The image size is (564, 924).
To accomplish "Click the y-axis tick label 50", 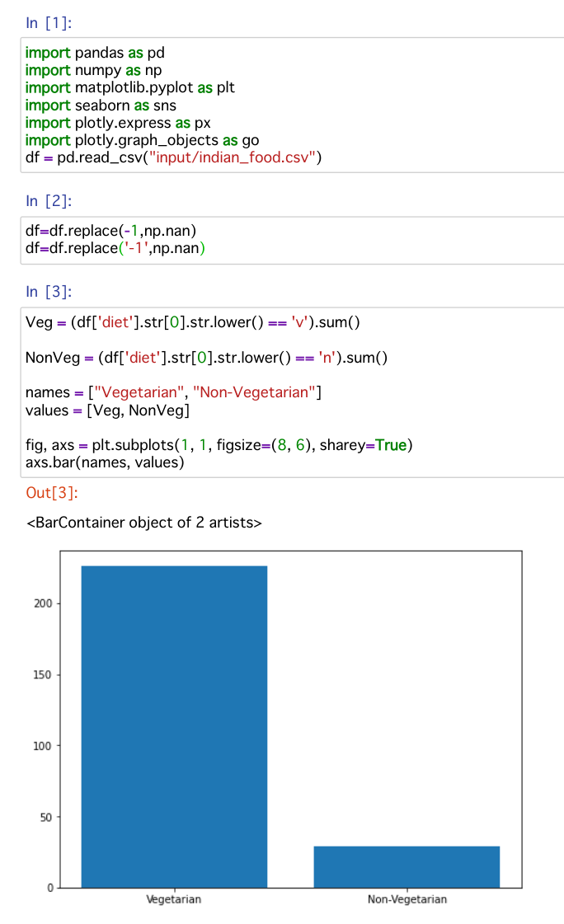I will click(x=46, y=818).
